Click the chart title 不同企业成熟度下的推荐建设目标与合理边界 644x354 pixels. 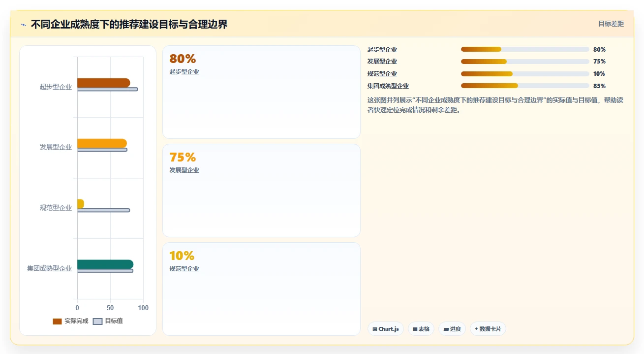(x=129, y=25)
